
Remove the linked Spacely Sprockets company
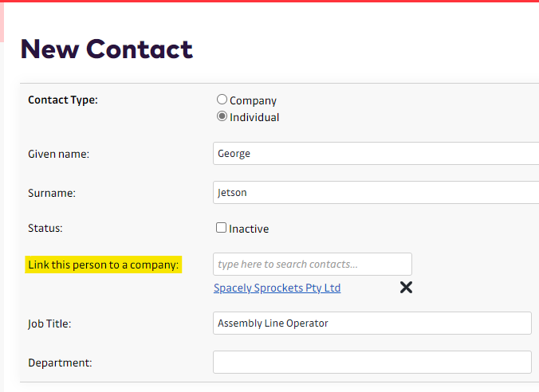(406, 288)
